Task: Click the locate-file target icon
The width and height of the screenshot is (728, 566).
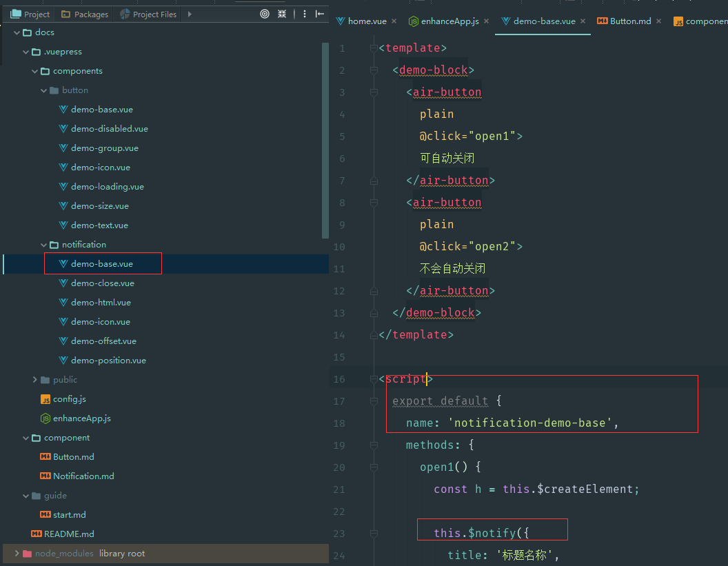Action: coord(265,14)
